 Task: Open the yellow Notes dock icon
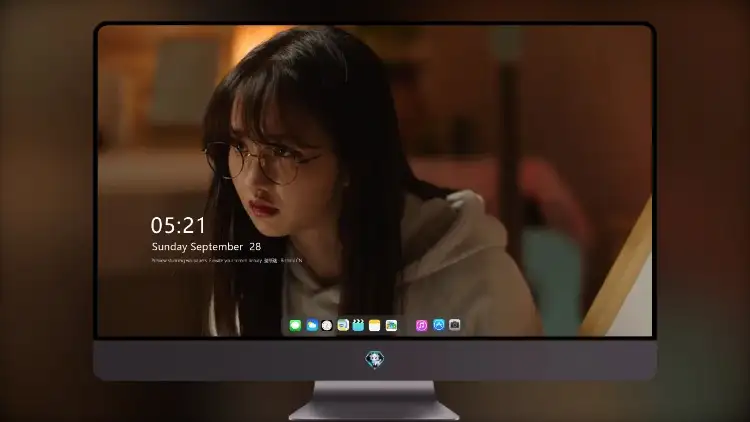tap(375, 325)
